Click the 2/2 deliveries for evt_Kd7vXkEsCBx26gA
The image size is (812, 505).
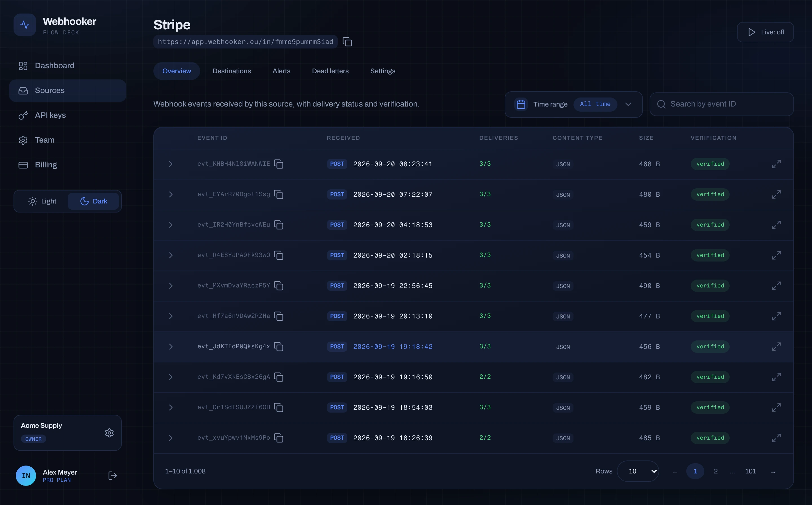point(485,377)
